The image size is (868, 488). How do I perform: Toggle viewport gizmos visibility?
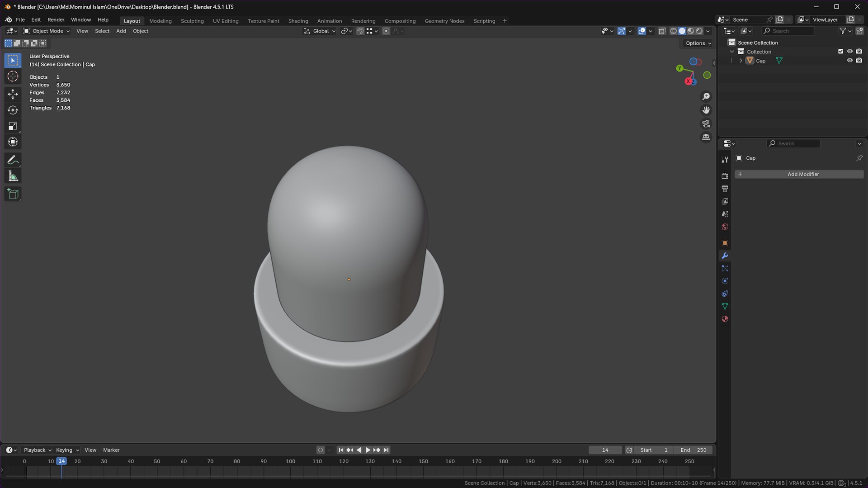coord(622,31)
